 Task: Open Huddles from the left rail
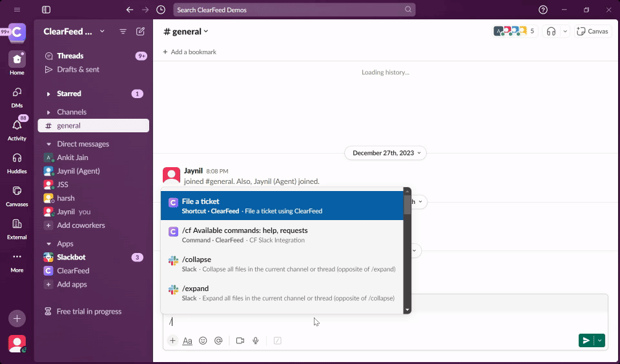coord(17,162)
